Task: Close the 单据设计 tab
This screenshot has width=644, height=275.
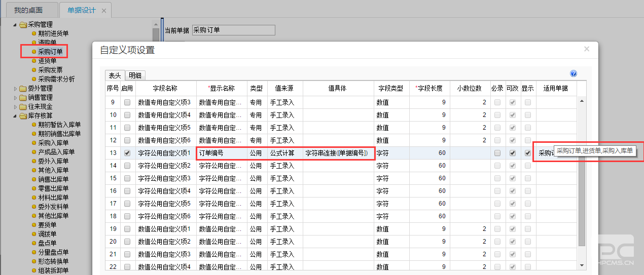Action: [x=104, y=11]
